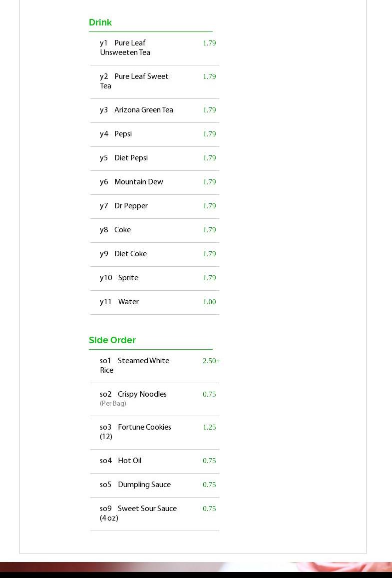Choose y3 Arizona Green Tea
Screen dimensions: 392x578
[x=136, y=110]
